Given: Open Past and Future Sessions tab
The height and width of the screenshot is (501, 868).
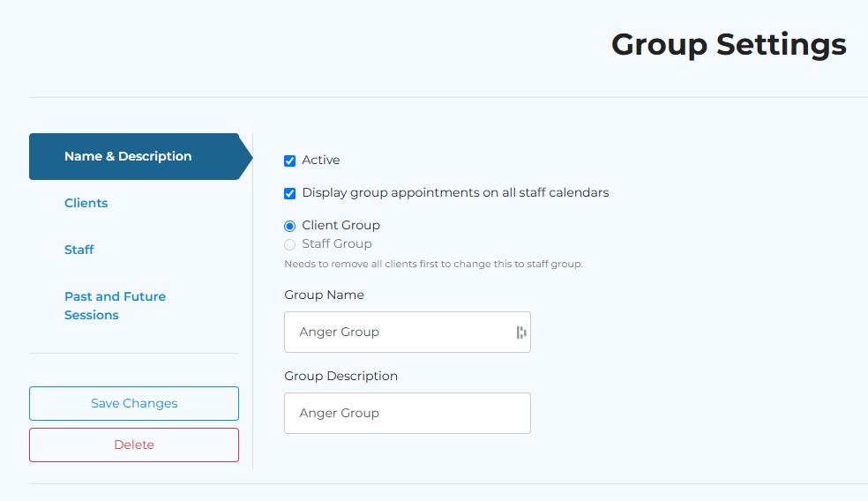Looking at the screenshot, I should click(116, 305).
